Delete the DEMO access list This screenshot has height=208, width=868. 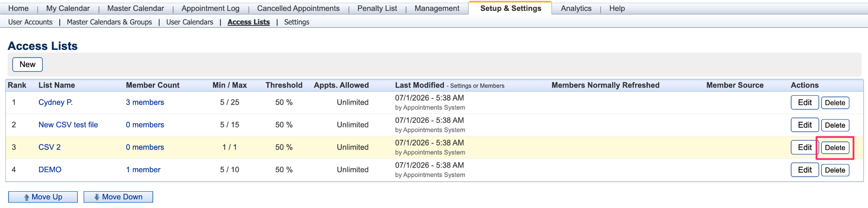(835, 170)
